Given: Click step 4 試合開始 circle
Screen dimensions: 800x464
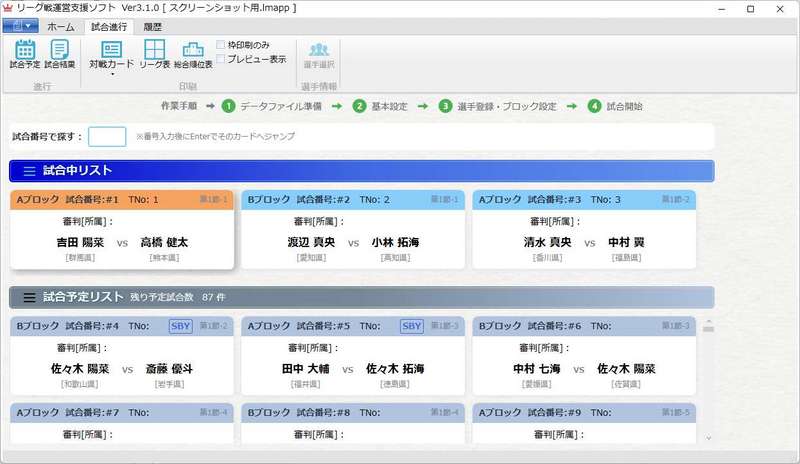Looking at the screenshot, I should 594,106.
